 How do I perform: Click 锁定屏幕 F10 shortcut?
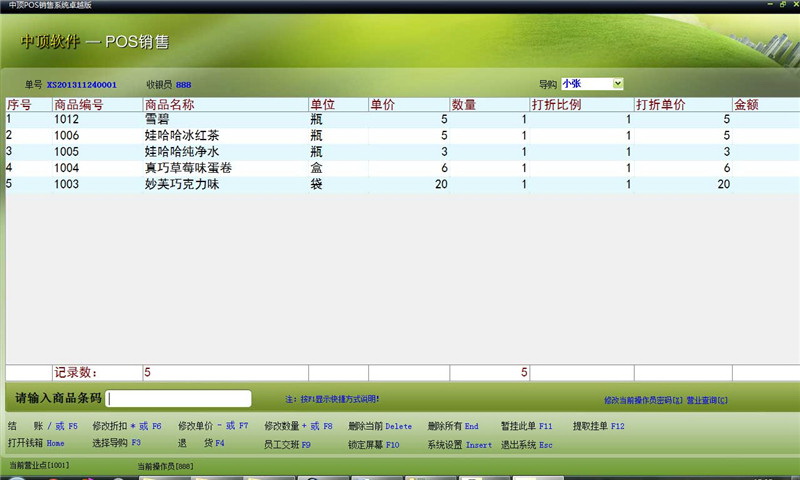point(373,445)
